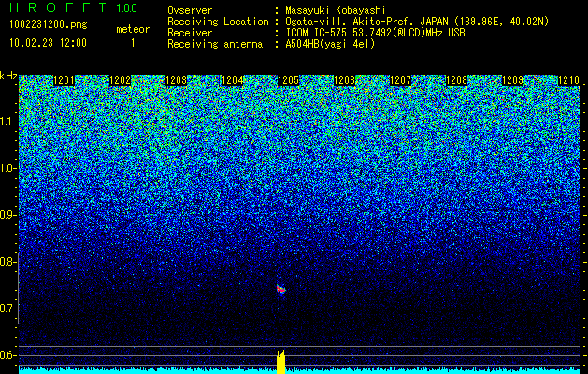
Task: Click the 1202 time marker
Action: (120, 80)
